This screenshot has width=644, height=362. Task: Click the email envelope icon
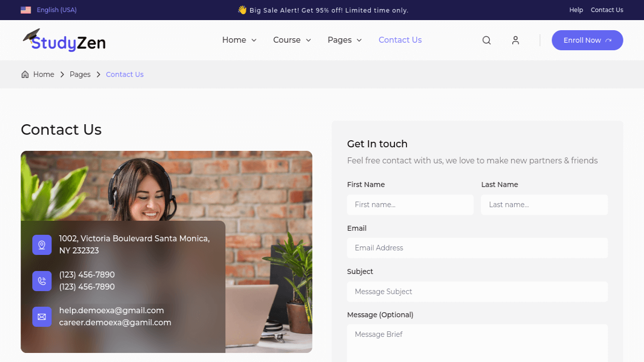click(42, 317)
